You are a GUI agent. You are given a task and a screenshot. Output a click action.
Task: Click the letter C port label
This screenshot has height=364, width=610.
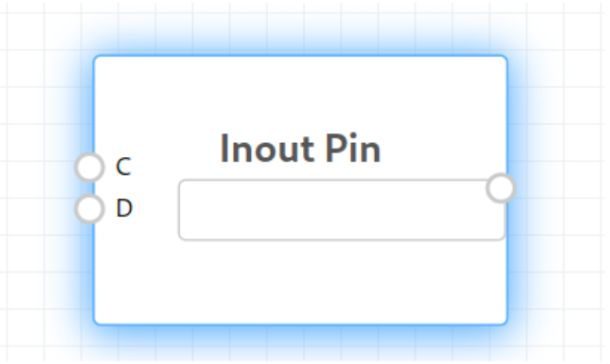[x=123, y=167]
